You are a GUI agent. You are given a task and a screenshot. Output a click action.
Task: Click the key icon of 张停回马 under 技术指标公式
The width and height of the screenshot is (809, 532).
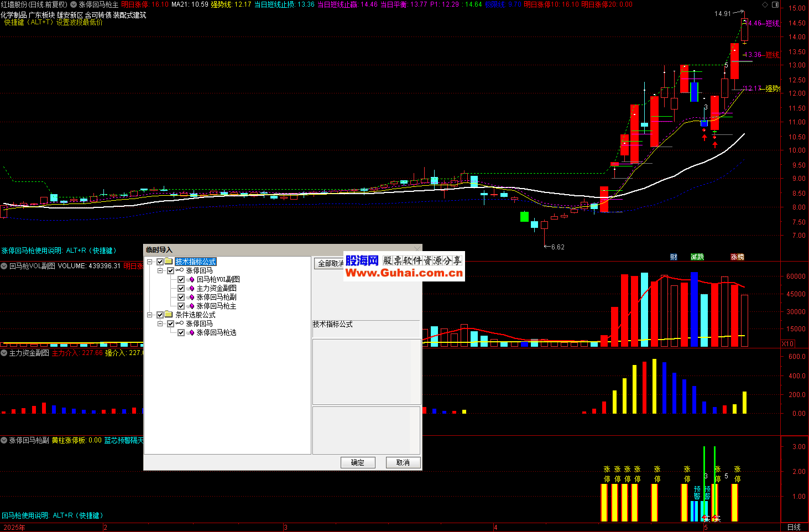[x=180, y=270]
